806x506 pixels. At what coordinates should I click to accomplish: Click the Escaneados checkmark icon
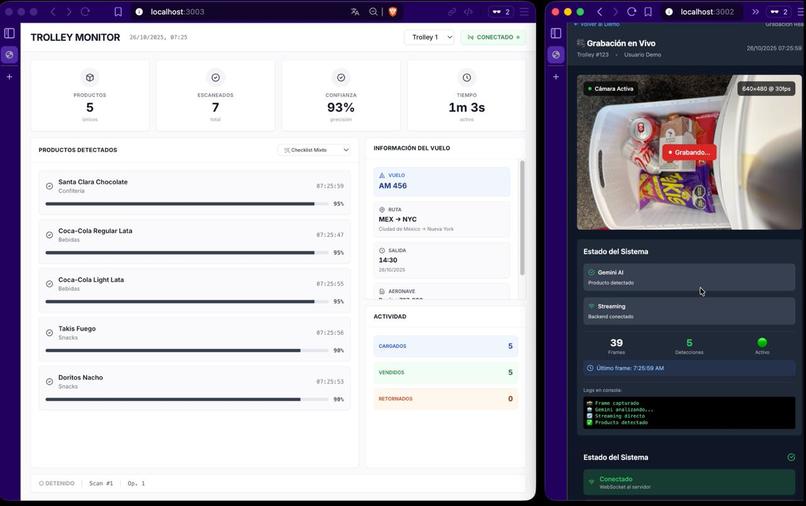[x=215, y=78]
